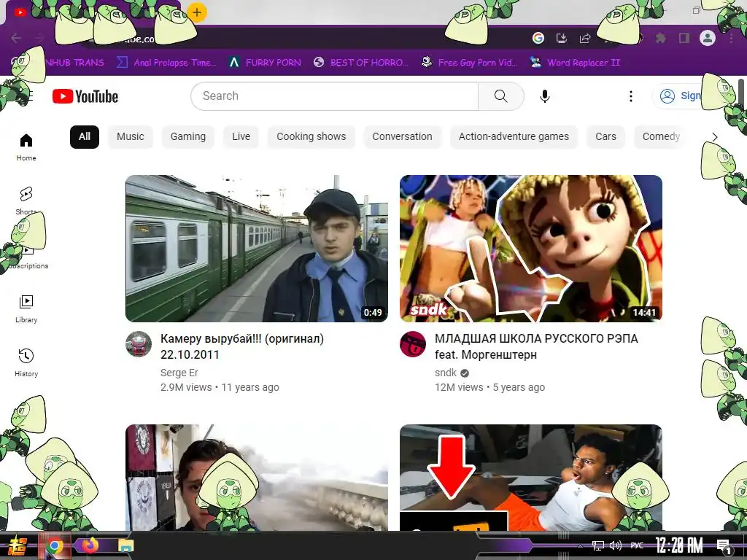Click the YouTube logo
747x560 pixels.
85,96
